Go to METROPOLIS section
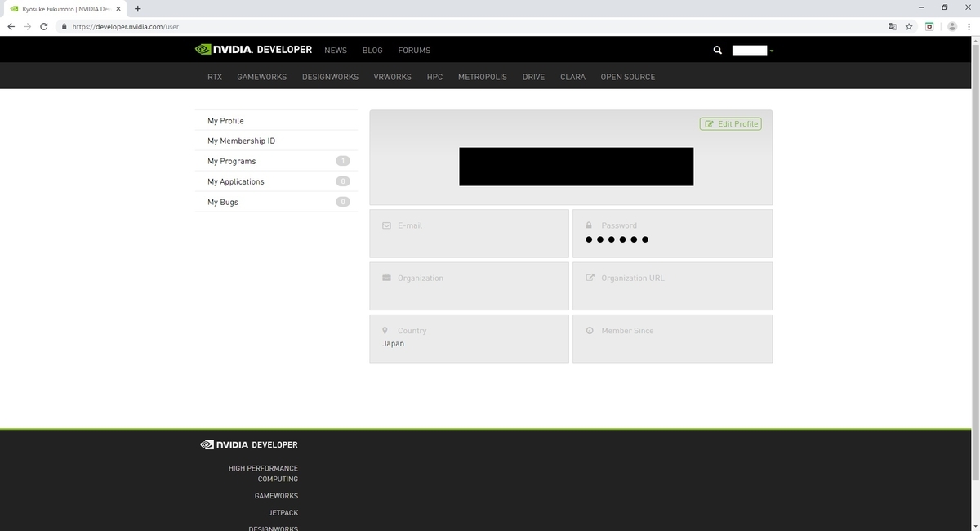Screen dimensions: 980x531 [x=482, y=77]
